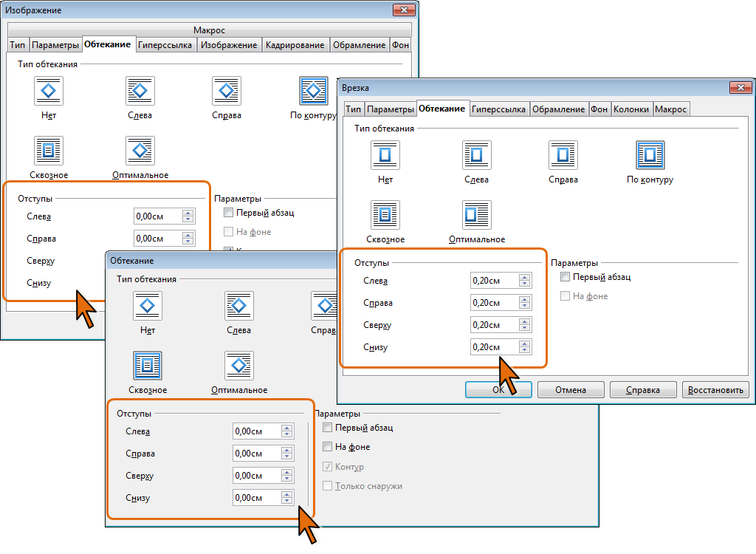
Task: Select 'Оптимальное' wrap icon in Обтекание dialog
Action: pyautogui.click(x=238, y=366)
